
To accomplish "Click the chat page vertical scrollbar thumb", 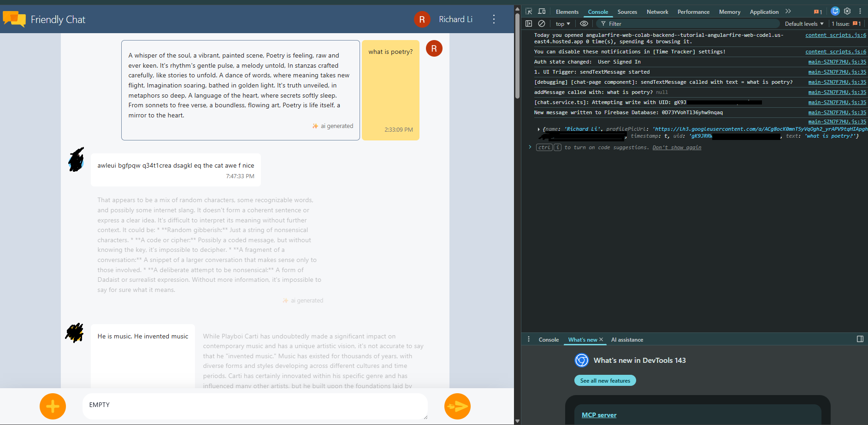I will (517, 57).
